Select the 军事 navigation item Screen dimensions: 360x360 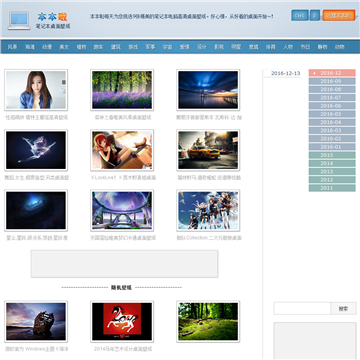click(150, 47)
